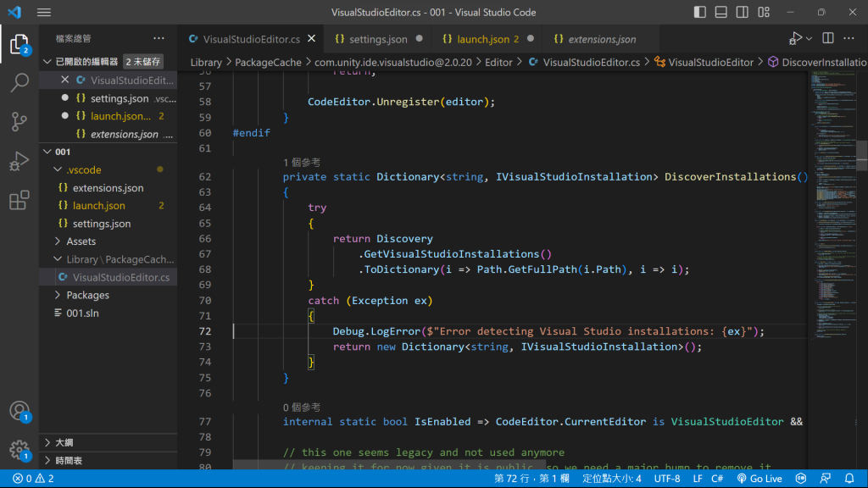Collapse the Open Editors section
This screenshot has width=868, height=488.
(x=47, y=61)
